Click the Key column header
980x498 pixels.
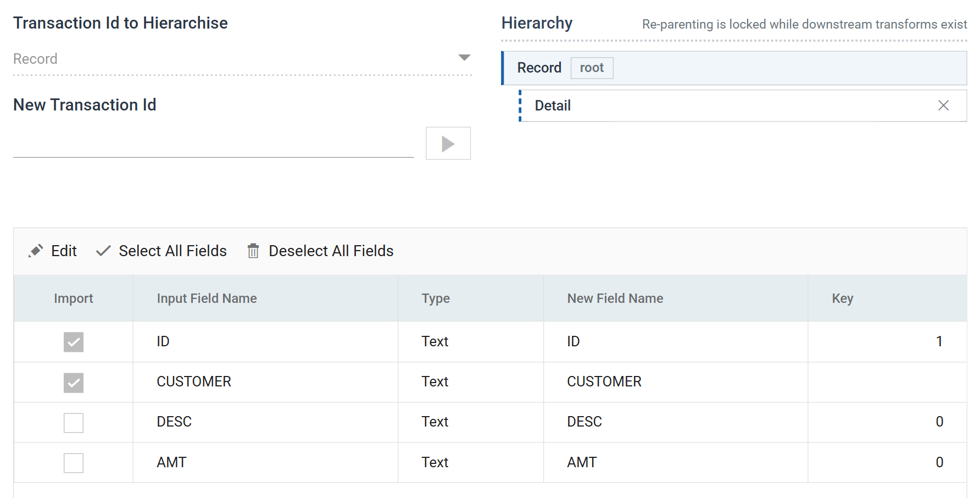coord(887,298)
